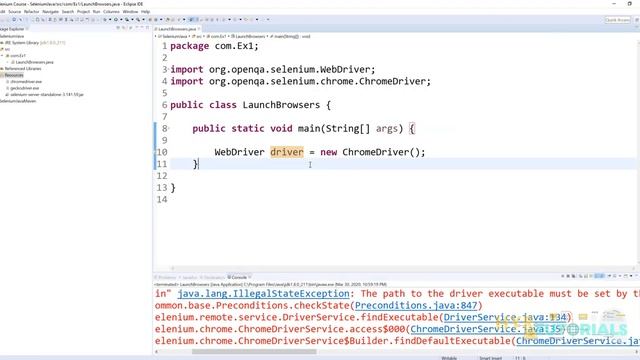Open the Navigate menu

point(50,11)
